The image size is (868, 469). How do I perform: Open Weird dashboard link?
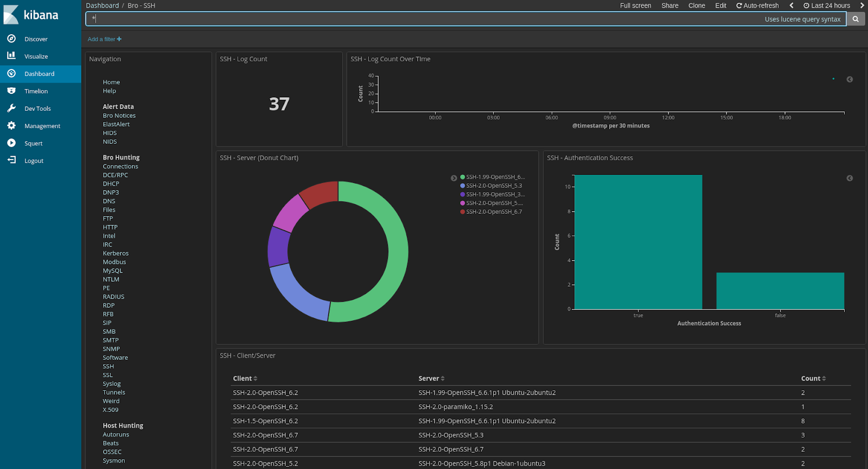(111, 401)
